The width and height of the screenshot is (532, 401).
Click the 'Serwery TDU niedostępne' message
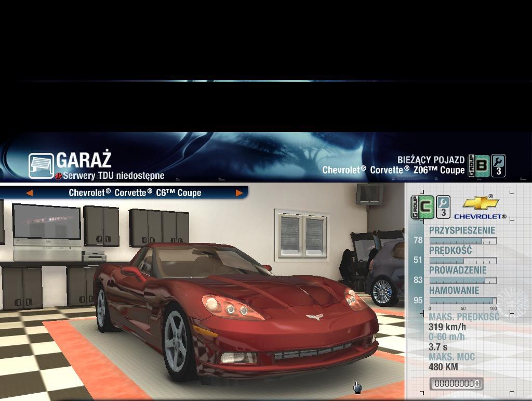point(114,176)
